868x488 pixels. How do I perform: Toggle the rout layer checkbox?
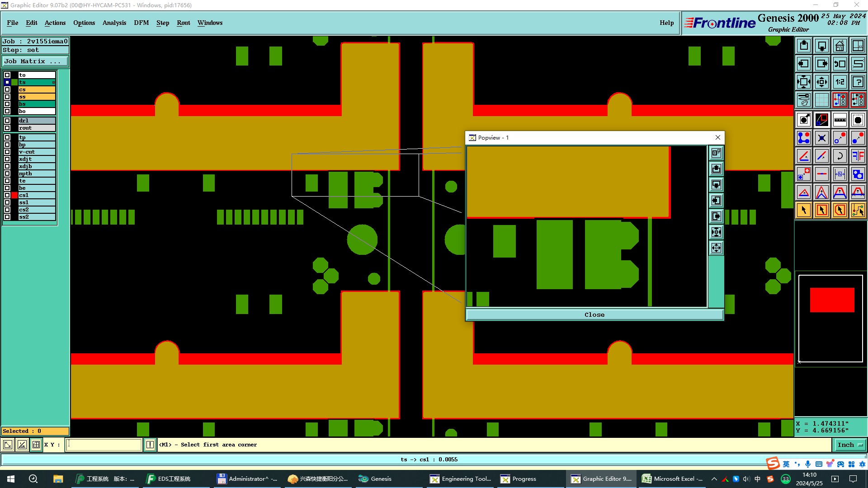(7, 128)
